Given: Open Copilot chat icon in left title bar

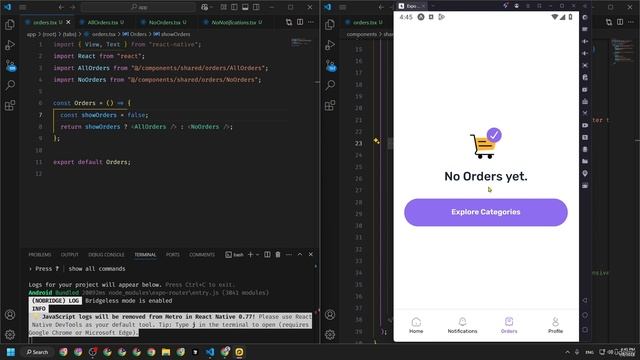Looking at the screenshot, I should click(204, 7).
